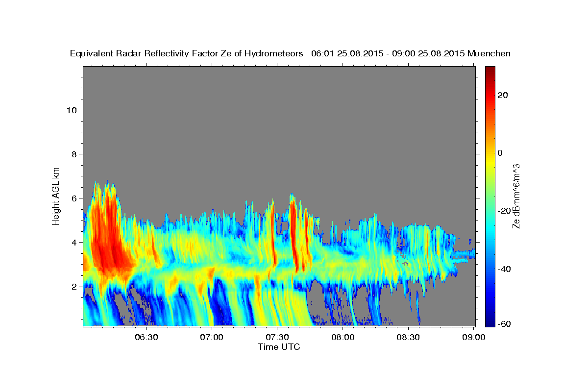Click the plot title text 'Equivalent Radar Reflectivity Factor Ze of Hydrometeors'

click(x=187, y=53)
